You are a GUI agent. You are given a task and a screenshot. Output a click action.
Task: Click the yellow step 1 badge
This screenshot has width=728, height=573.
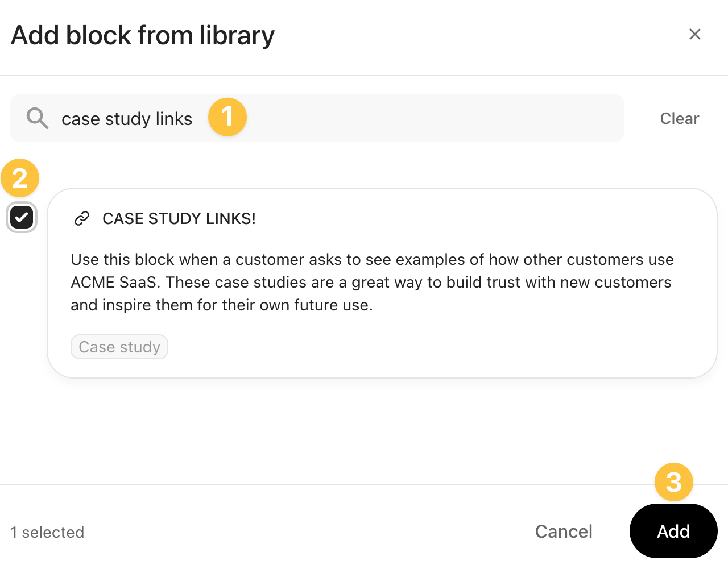coord(227,117)
